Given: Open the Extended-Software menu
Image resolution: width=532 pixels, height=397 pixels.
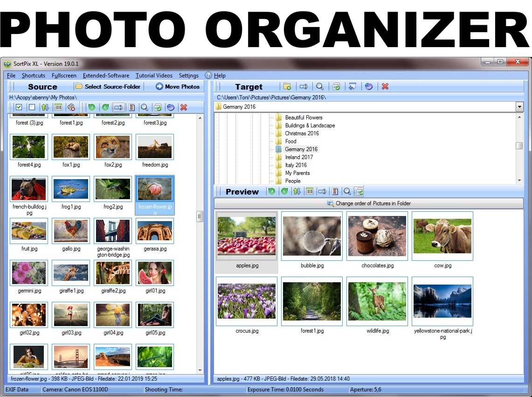Looking at the screenshot, I should click(106, 75).
